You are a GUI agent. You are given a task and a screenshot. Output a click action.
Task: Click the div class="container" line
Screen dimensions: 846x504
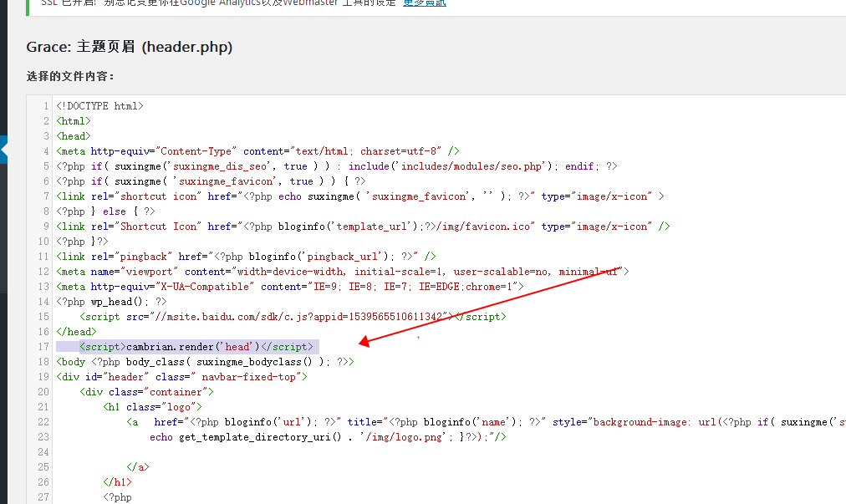click(146, 392)
